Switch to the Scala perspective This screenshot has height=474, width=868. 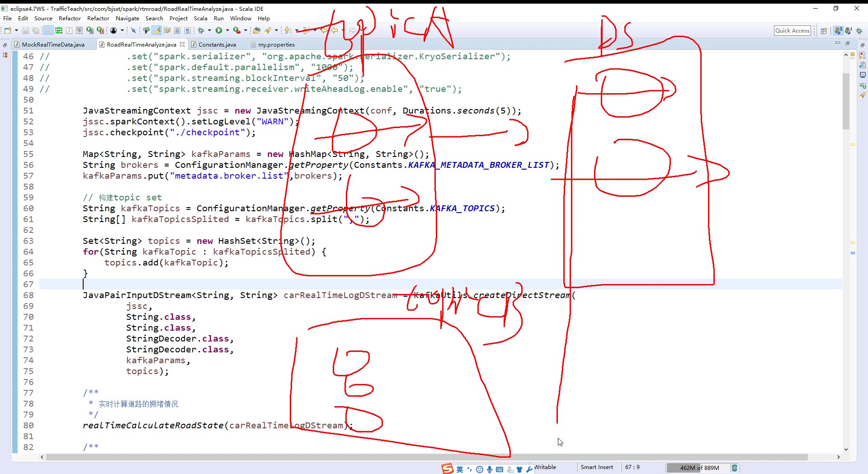click(x=839, y=30)
